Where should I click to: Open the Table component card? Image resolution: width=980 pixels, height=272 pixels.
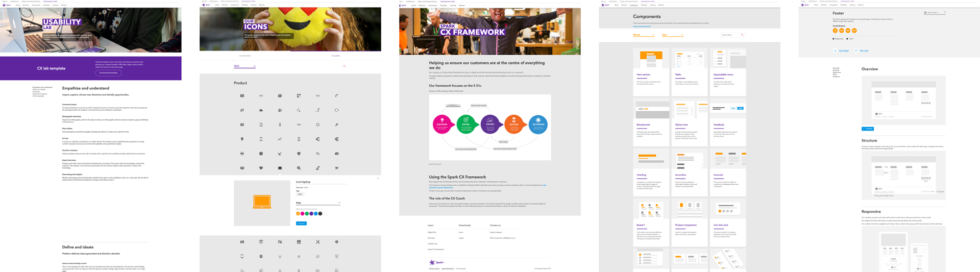click(689, 72)
